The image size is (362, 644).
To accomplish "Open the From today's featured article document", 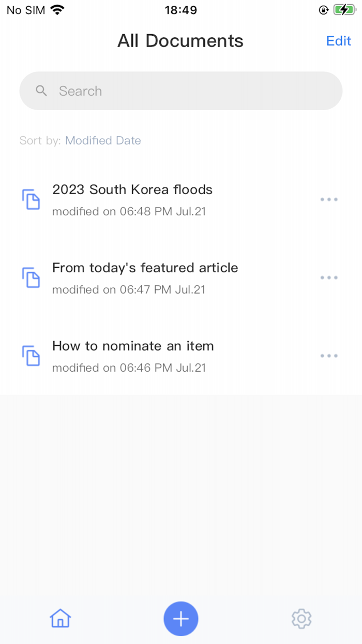I will click(x=145, y=268).
